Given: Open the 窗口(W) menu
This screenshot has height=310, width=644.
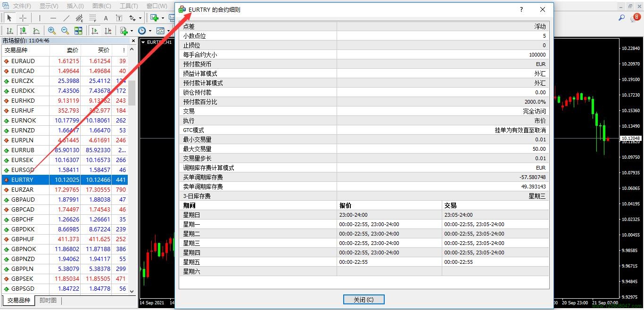Looking at the screenshot, I should tap(157, 6).
